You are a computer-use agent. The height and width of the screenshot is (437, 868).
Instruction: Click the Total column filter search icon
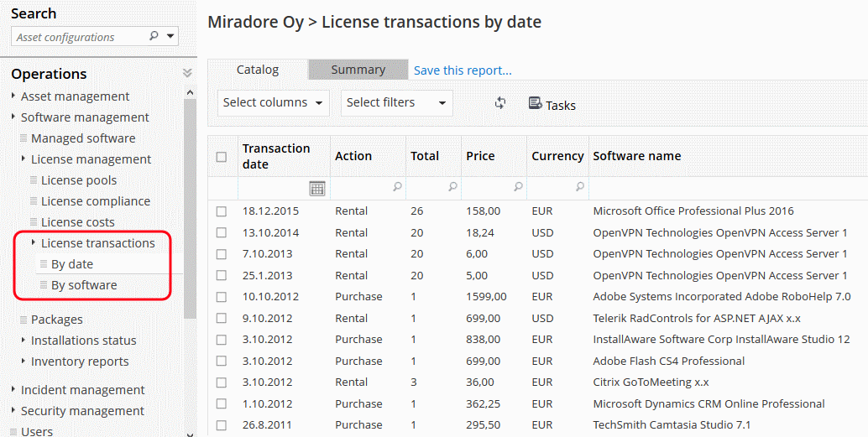click(452, 187)
